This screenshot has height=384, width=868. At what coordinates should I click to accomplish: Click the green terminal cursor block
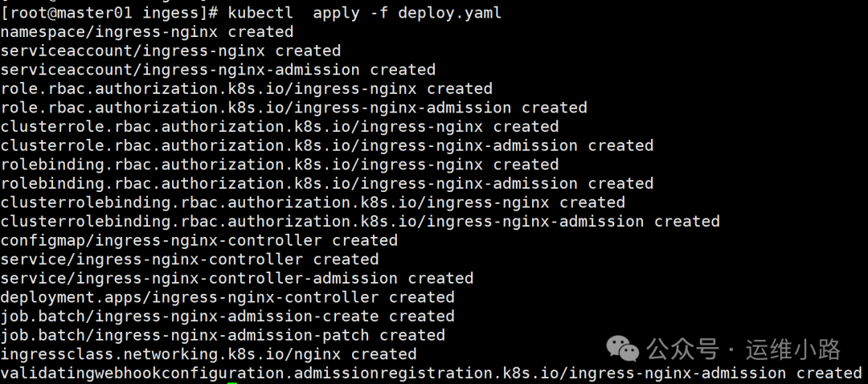click(x=232, y=382)
